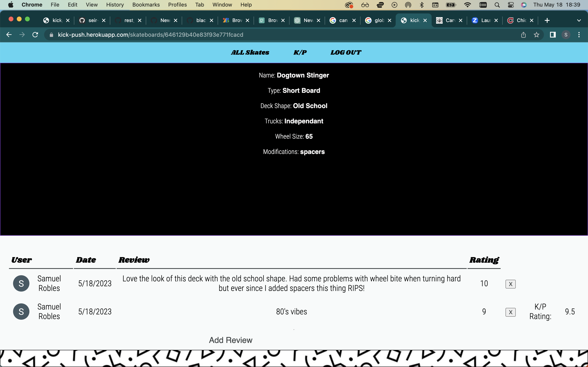Screen dimensions: 588x367
Task: Share the page via the share icon
Action: (523, 34)
